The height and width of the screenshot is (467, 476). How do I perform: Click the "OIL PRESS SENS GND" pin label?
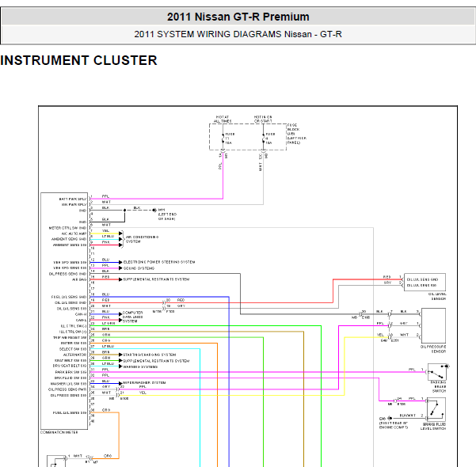click(x=67, y=274)
